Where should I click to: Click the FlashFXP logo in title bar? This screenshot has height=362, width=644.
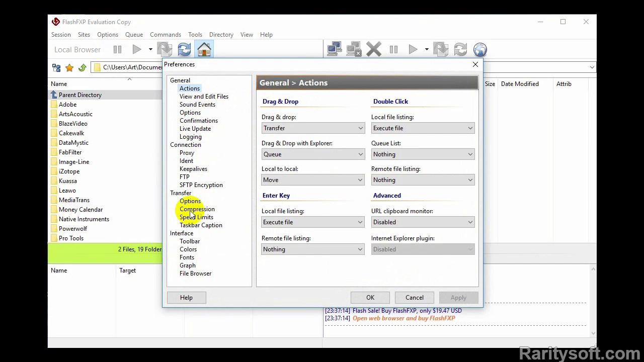click(56, 22)
